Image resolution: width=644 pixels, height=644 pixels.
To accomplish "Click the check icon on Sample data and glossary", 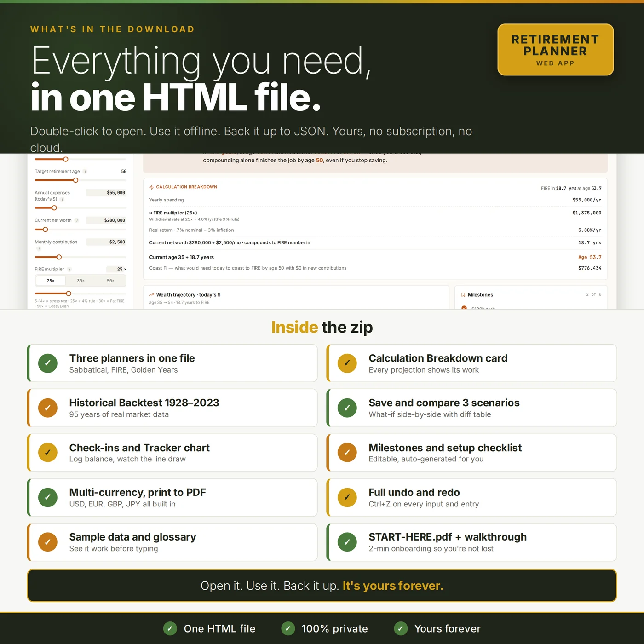I will (x=48, y=542).
